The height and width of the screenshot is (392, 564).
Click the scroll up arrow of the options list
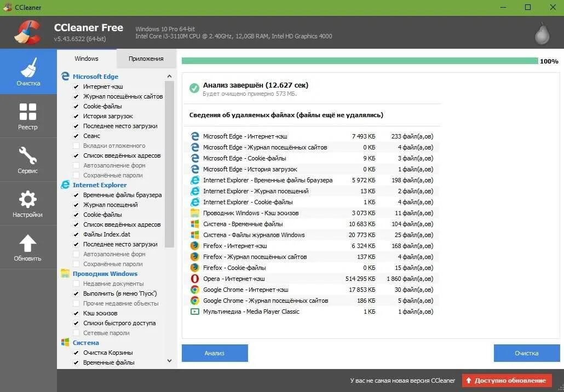(169, 76)
